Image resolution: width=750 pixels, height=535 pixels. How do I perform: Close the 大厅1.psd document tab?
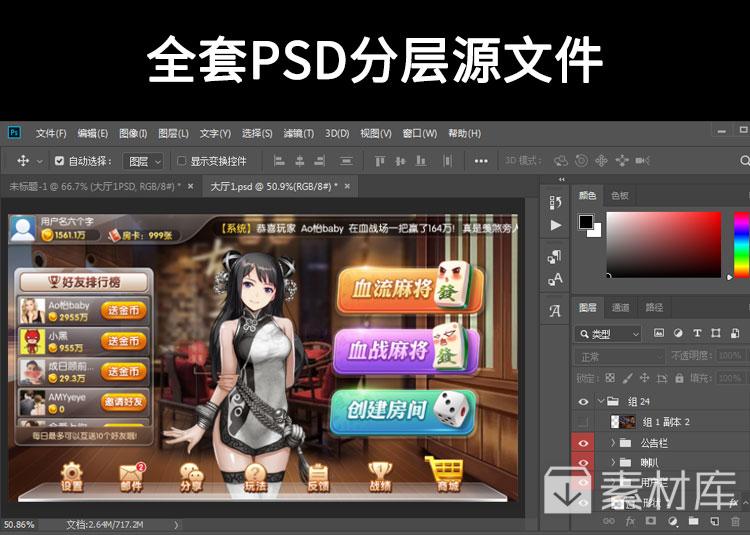click(347, 186)
